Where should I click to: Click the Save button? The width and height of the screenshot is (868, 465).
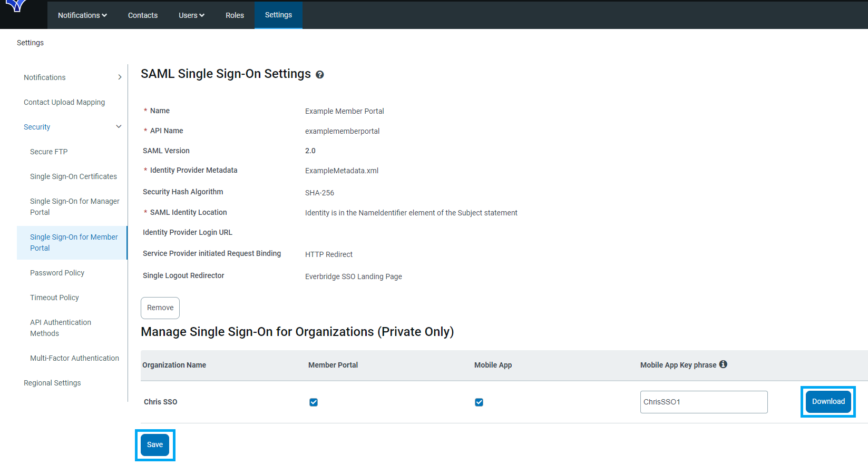[155, 445]
